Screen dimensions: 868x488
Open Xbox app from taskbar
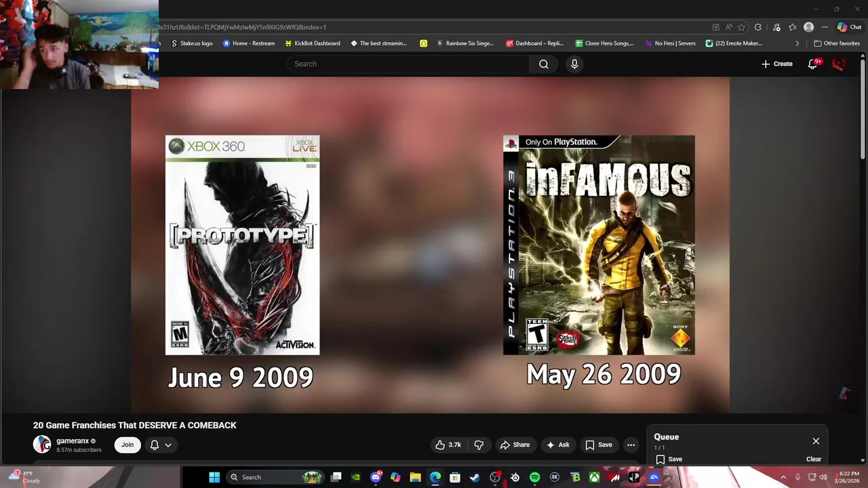coord(594,477)
